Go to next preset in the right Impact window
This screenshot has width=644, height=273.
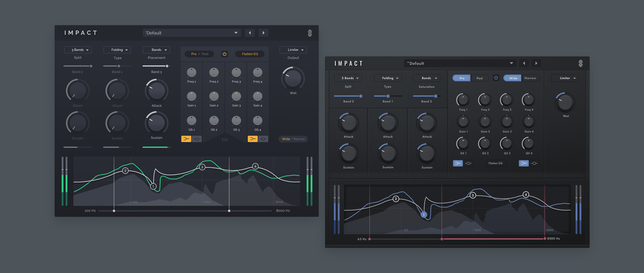point(536,63)
